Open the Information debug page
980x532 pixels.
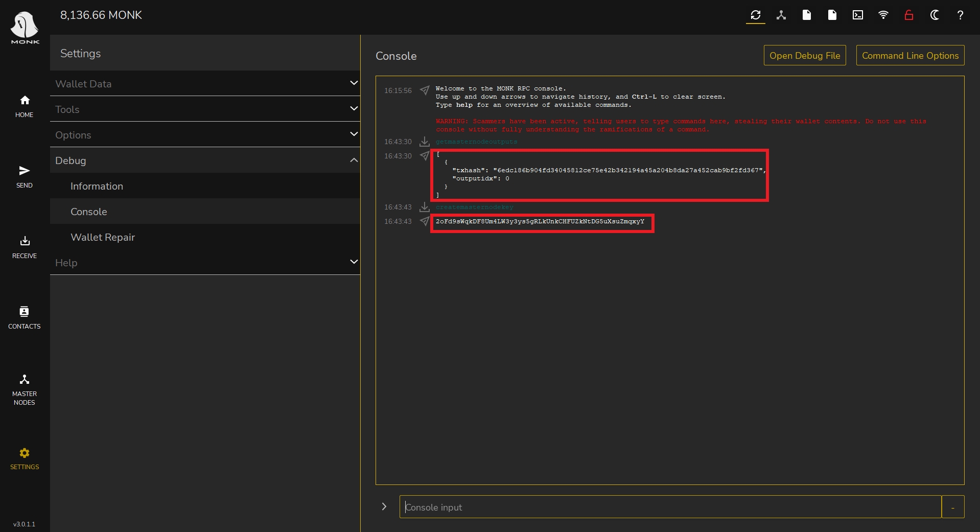pos(205,186)
